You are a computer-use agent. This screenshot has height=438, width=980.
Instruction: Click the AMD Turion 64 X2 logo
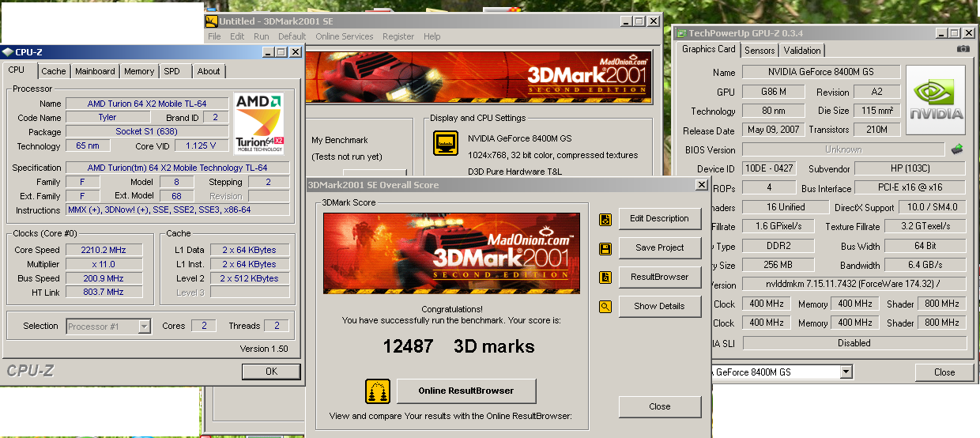click(258, 123)
